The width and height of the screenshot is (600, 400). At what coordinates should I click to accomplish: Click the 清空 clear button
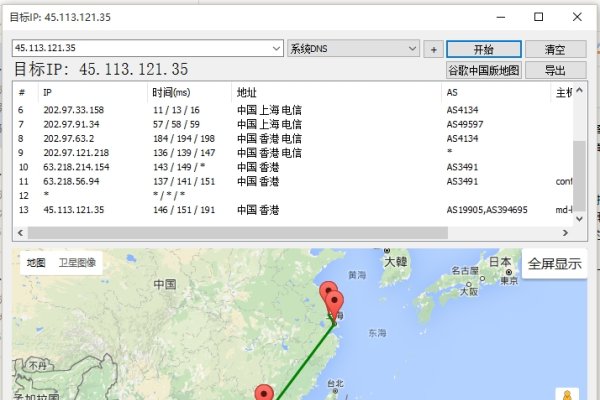pyautogui.click(x=556, y=49)
